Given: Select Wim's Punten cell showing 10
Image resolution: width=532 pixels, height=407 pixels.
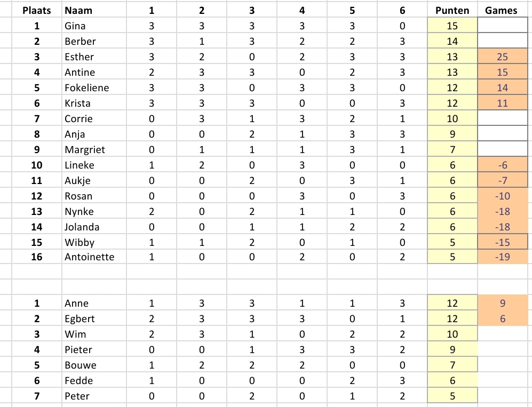Looking at the screenshot, I should [452, 334].
